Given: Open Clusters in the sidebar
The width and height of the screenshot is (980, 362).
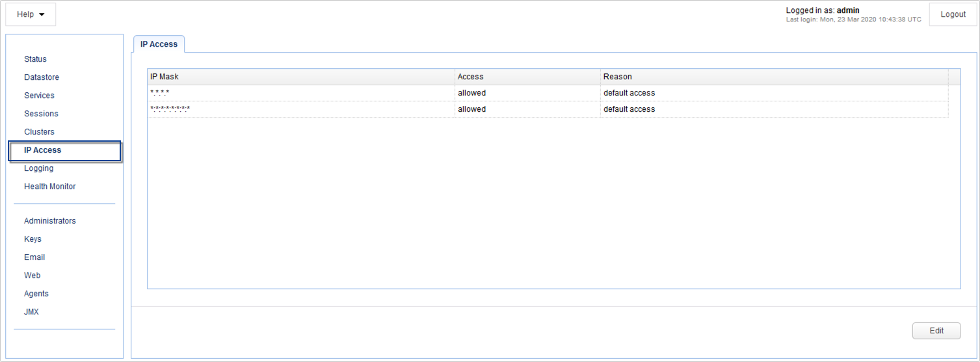Looking at the screenshot, I should [x=39, y=132].
